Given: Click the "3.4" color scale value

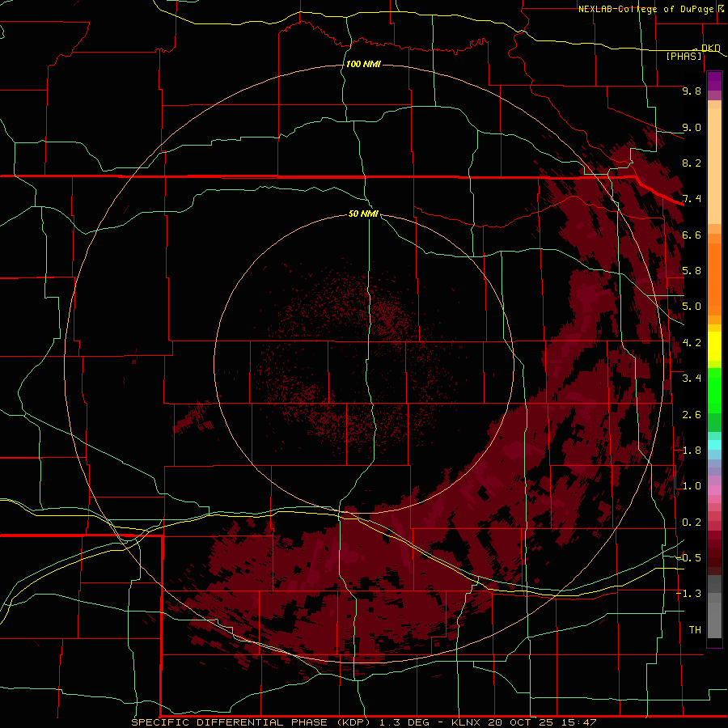Looking at the screenshot, I should click(x=692, y=379).
